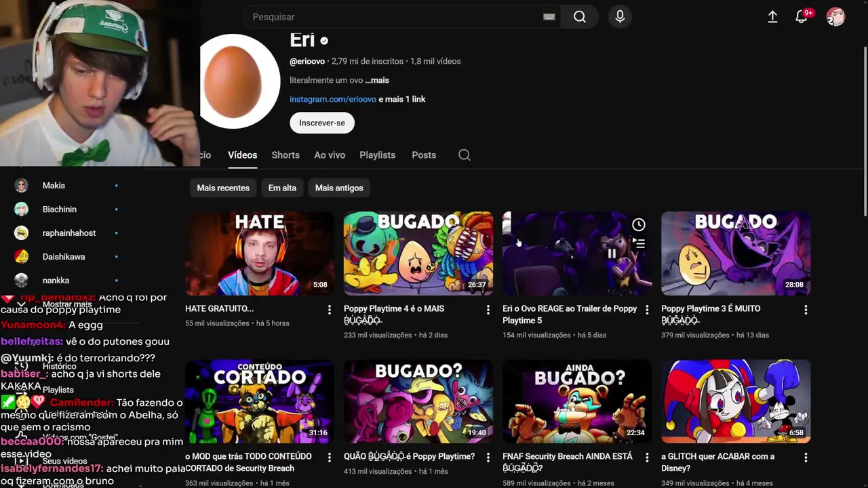The width and height of the screenshot is (868, 488).
Task: Open BUGADO thumbnail with 26:37 duration
Action: [x=418, y=253]
